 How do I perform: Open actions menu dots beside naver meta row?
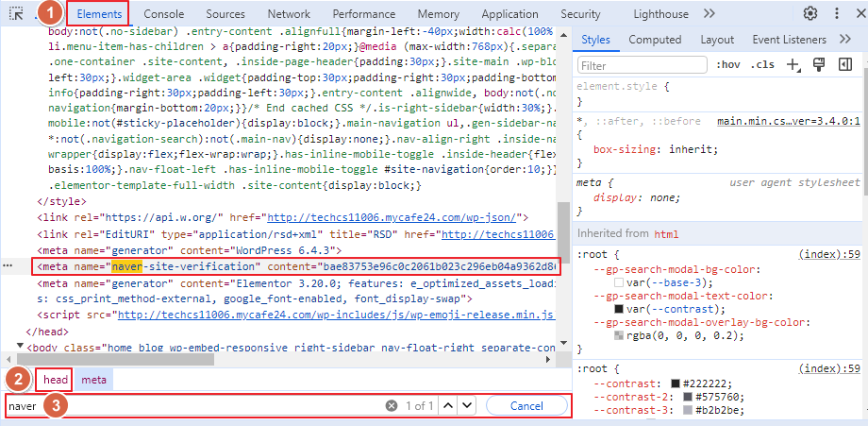point(8,266)
